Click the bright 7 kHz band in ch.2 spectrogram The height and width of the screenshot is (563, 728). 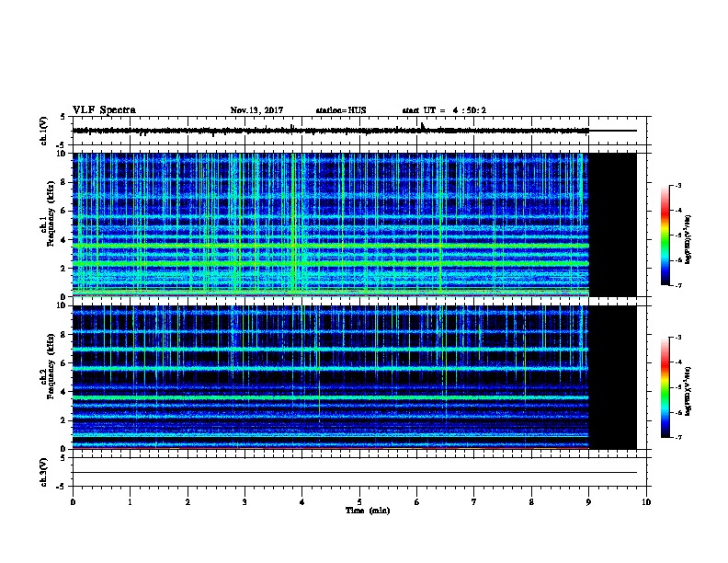click(331, 349)
